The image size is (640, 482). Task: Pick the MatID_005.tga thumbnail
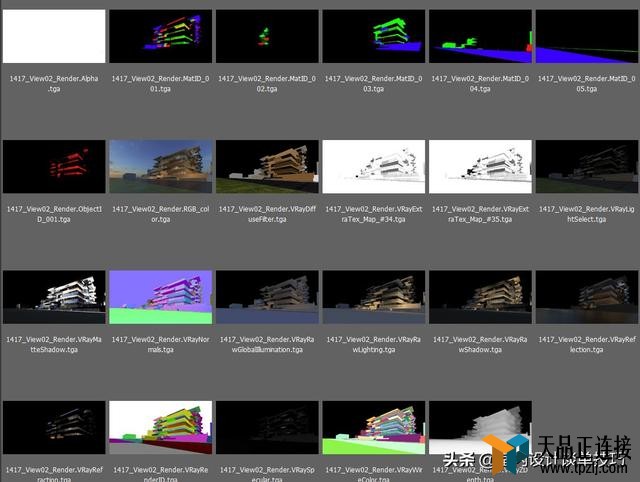click(x=587, y=36)
